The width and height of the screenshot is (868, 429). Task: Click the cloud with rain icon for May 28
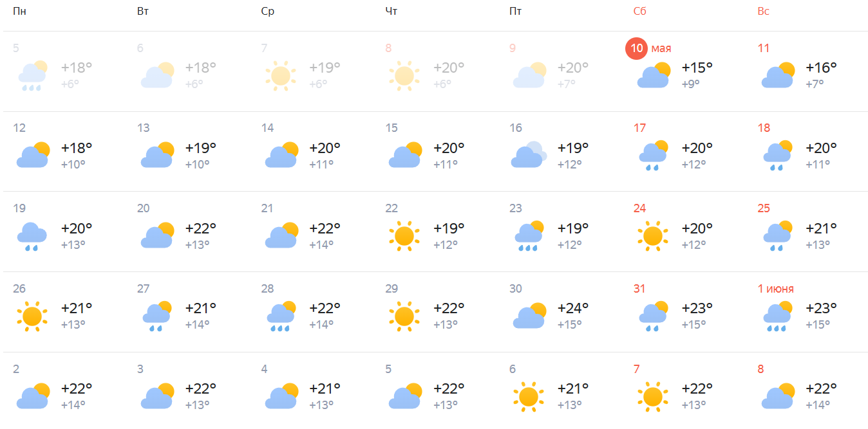click(x=281, y=316)
